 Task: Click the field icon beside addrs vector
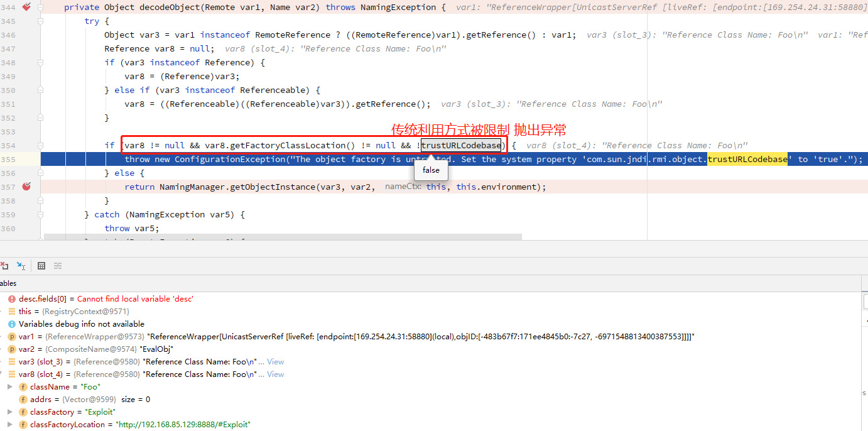23,399
